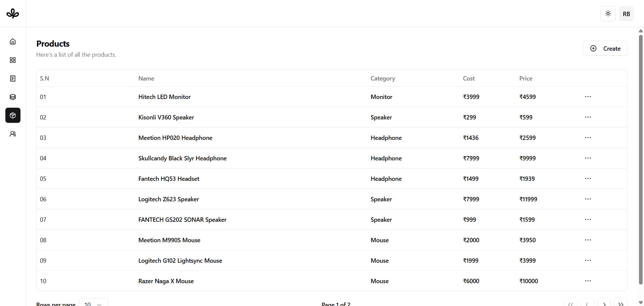The image size is (644, 306).
Task: Click the ₹4599 price cell
Action: [x=528, y=97]
